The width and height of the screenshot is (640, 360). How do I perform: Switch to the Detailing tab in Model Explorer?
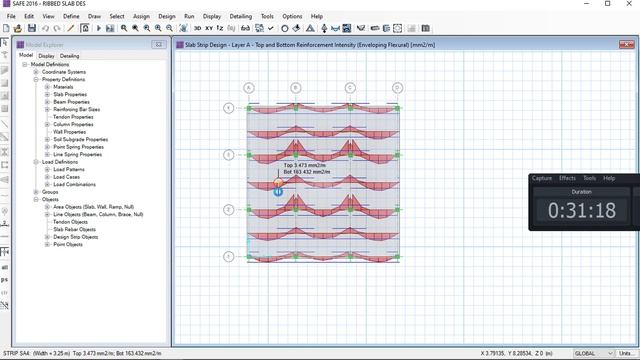coord(69,56)
